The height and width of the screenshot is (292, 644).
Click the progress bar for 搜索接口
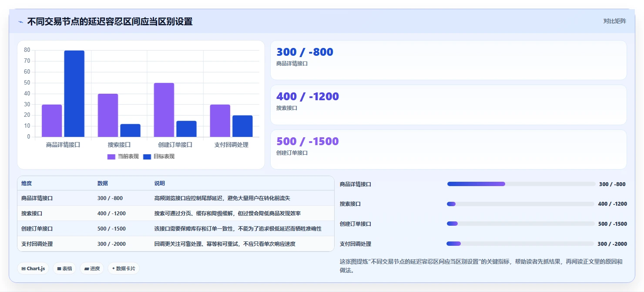[x=520, y=204]
